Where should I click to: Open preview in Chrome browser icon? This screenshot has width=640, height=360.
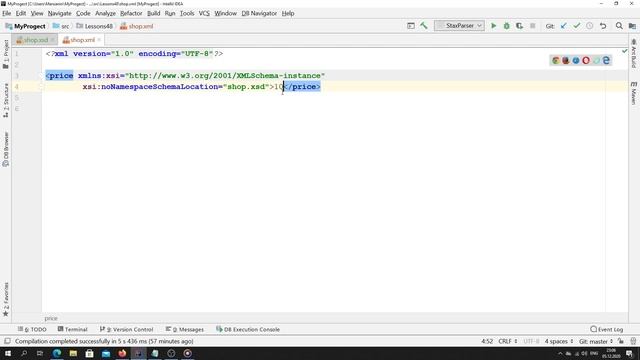point(556,60)
